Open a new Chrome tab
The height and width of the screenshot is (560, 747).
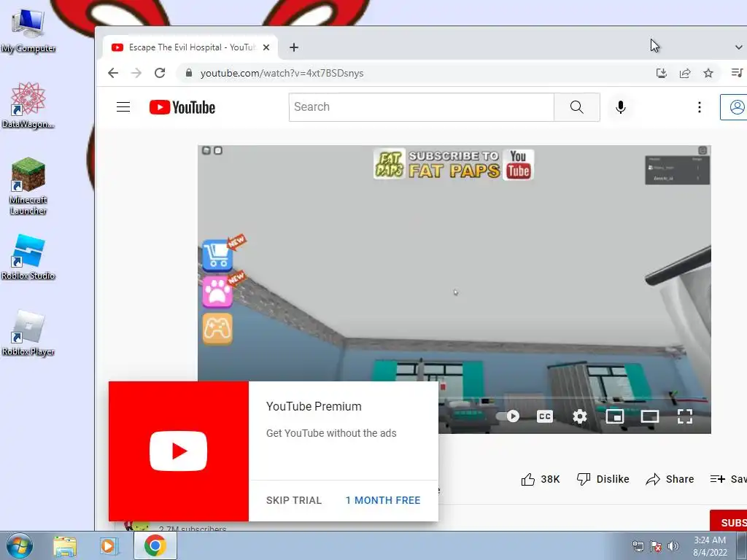pyautogui.click(x=294, y=47)
